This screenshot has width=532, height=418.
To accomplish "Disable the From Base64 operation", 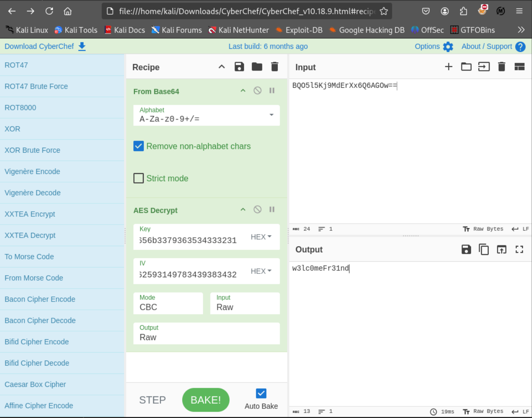I will tap(258, 91).
